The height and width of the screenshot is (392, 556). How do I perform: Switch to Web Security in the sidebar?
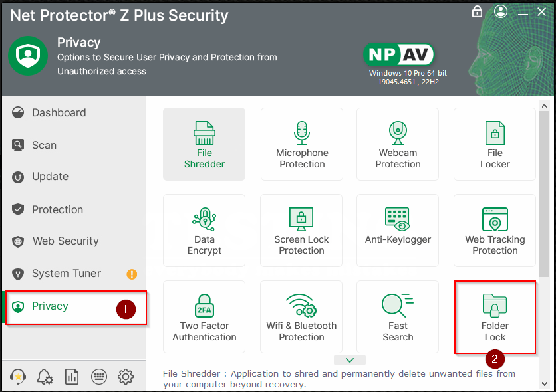(x=65, y=241)
